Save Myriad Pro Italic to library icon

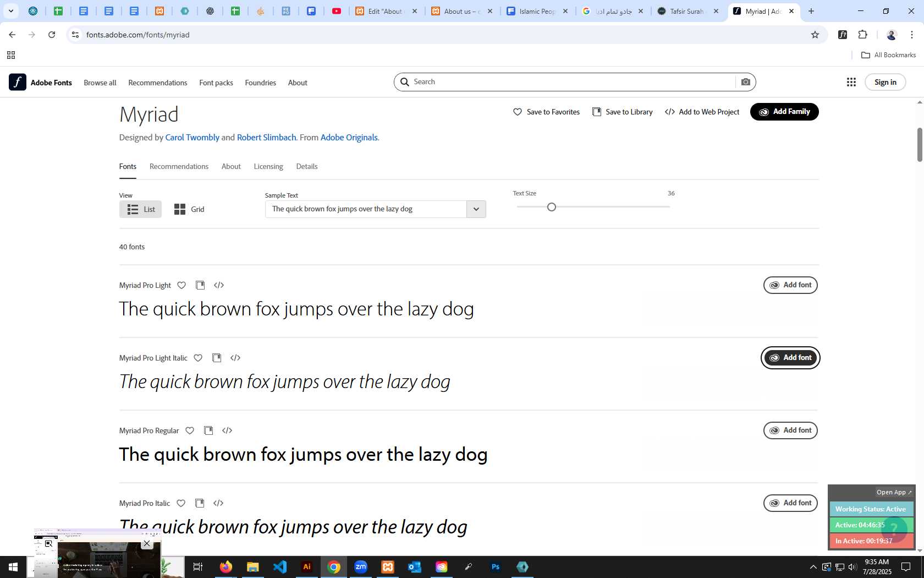(x=200, y=503)
